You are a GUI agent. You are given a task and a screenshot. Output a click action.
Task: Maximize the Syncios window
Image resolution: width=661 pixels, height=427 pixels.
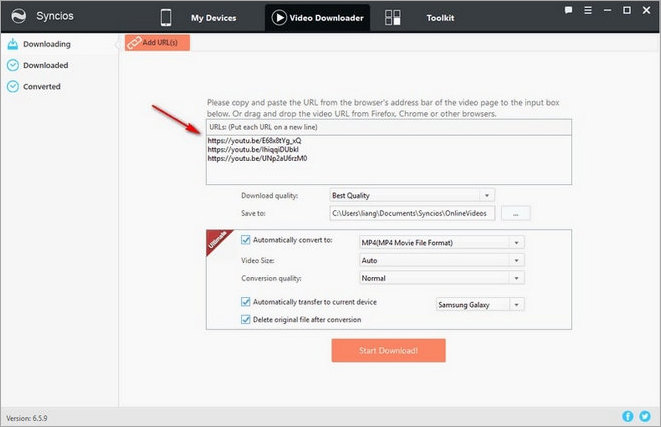[627, 10]
